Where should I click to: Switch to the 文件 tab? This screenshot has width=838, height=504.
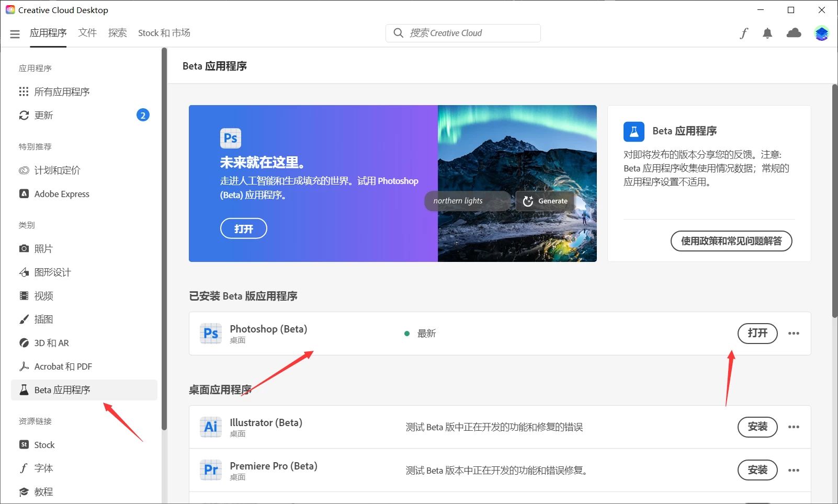click(x=87, y=33)
